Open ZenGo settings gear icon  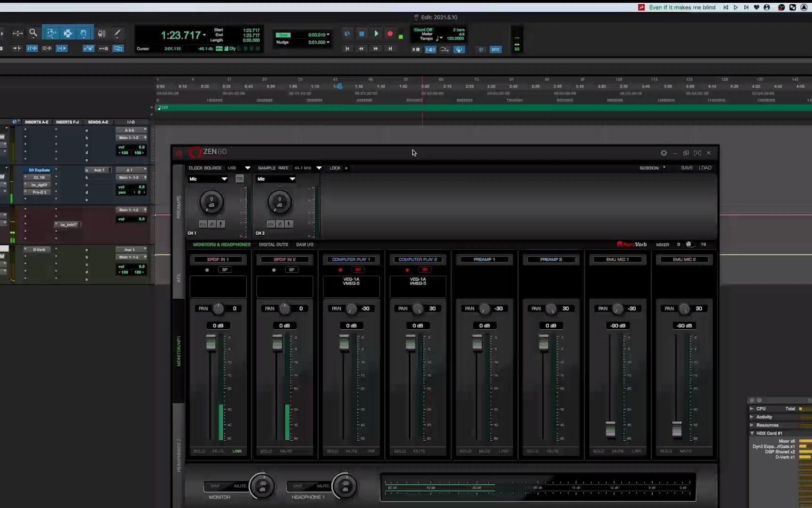[664, 153]
